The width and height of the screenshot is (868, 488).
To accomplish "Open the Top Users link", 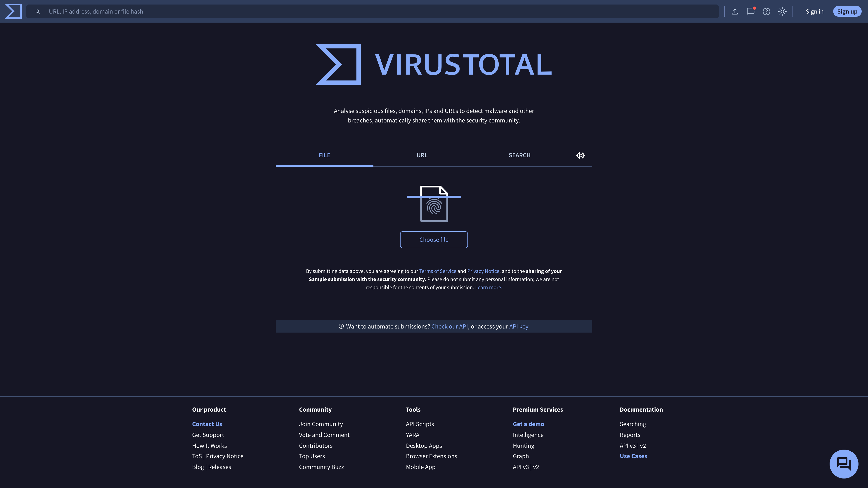I will (x=312, y=456).
